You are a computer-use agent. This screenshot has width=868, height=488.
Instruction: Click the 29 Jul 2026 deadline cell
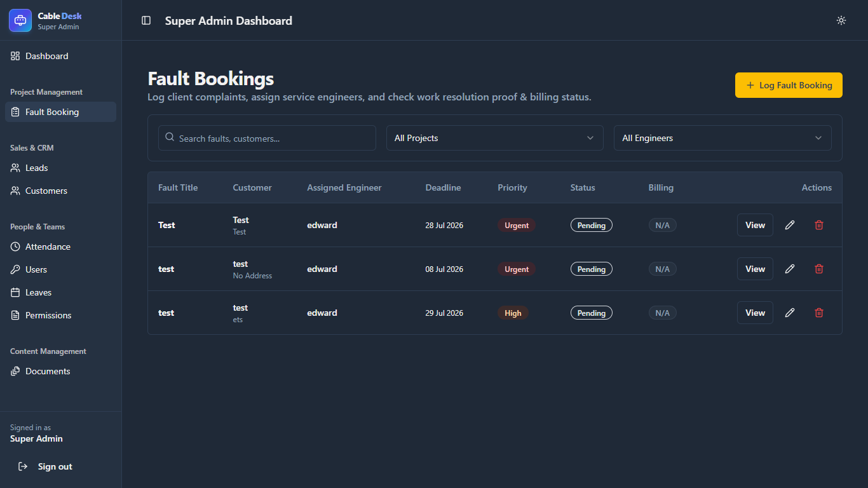(x=444, y=313)
